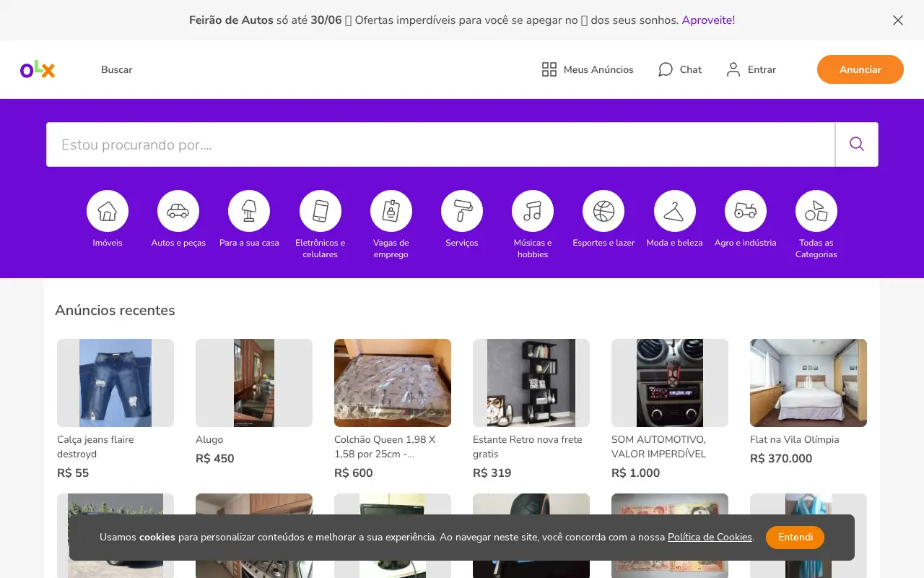The image size is (924, 578).
Task: View the Flat na Vila Olímpia photo
Action: pos(808,383)
